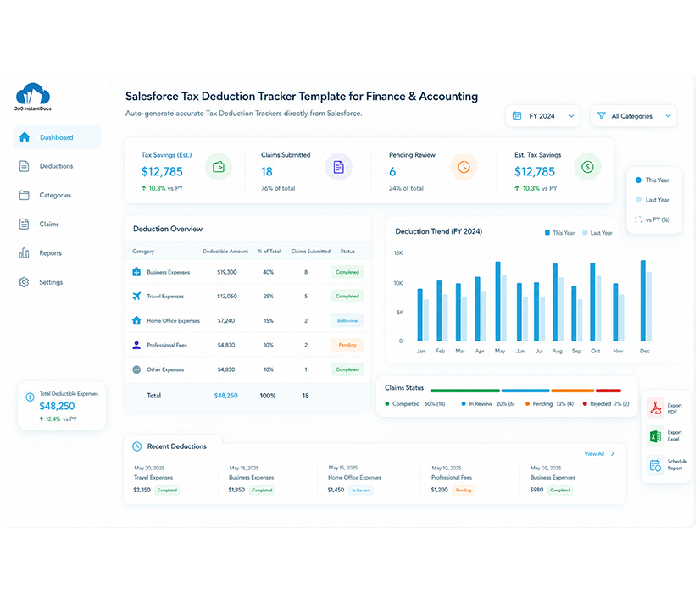
Task: Click the Aug bar in Deduction Trend chart
Action: coord(555,302)
